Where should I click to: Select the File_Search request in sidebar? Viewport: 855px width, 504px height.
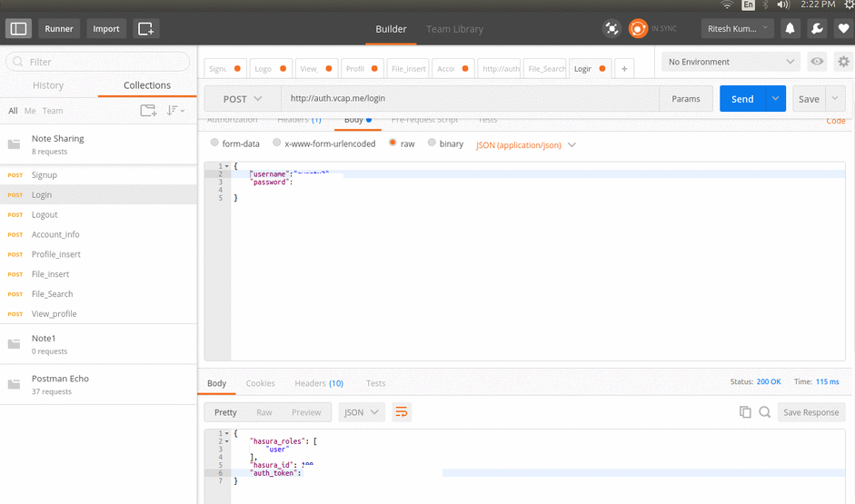[x=98, y=293]
